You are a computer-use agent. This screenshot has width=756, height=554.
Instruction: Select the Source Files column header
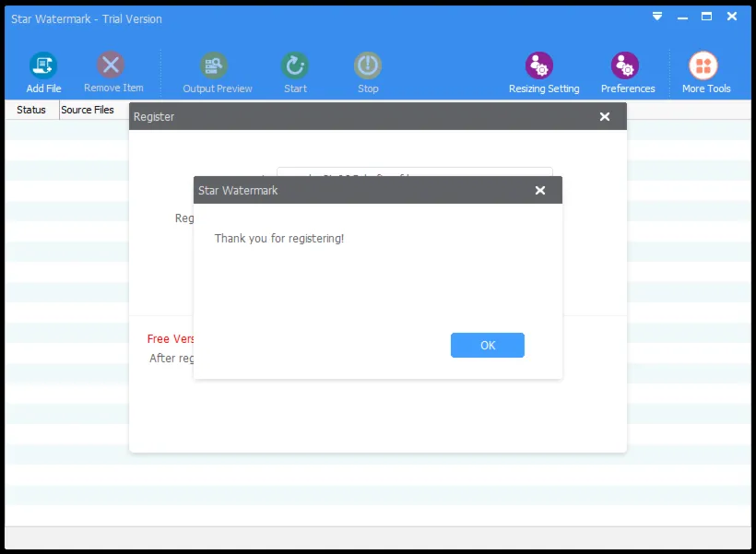[88, 110]
